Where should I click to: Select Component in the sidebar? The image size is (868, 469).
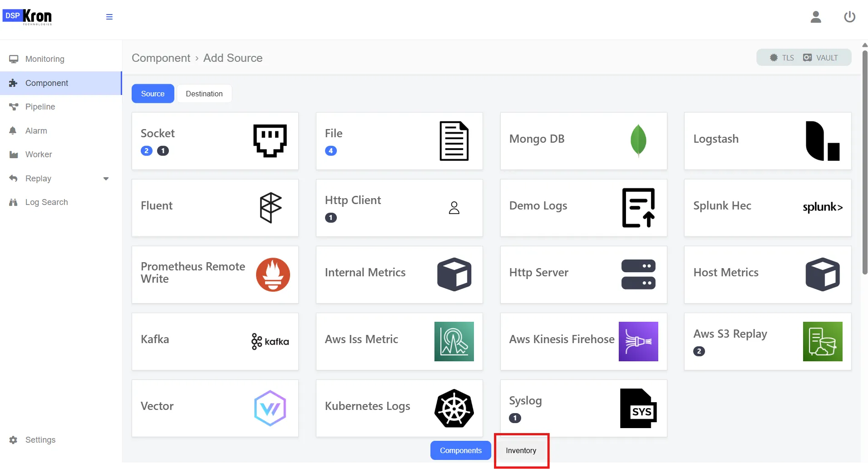61,83
